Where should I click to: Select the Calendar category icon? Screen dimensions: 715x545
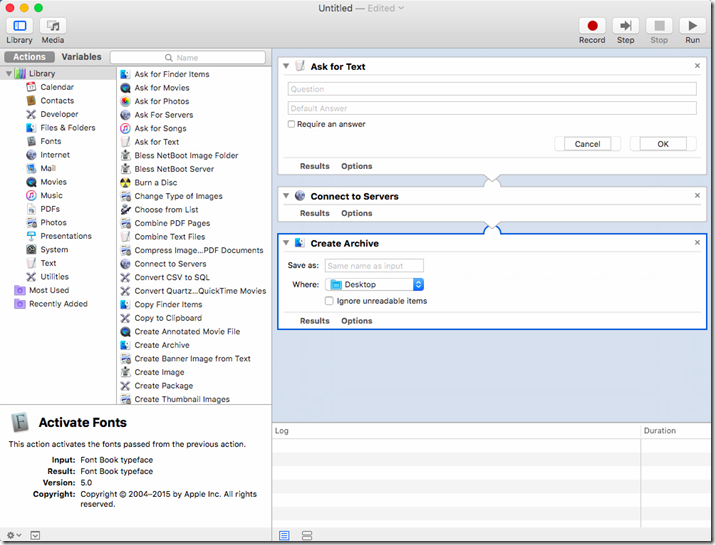click(32, 87)
